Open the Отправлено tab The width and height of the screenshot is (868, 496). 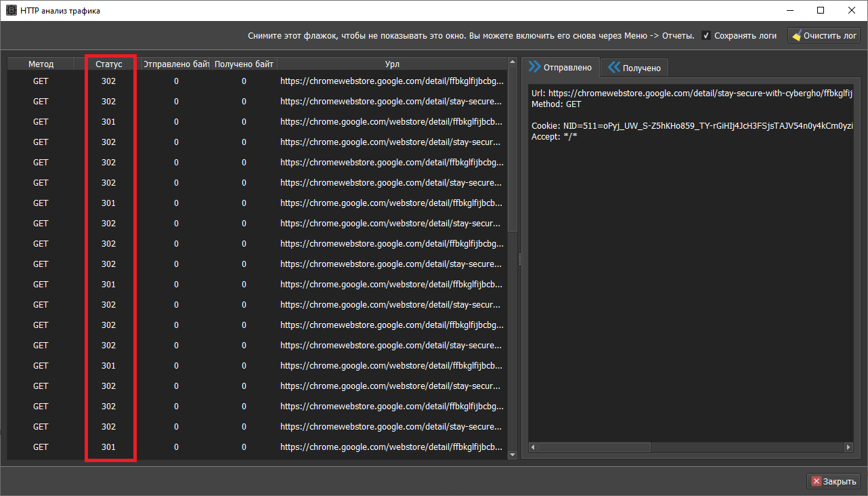[x=560, y=67]
